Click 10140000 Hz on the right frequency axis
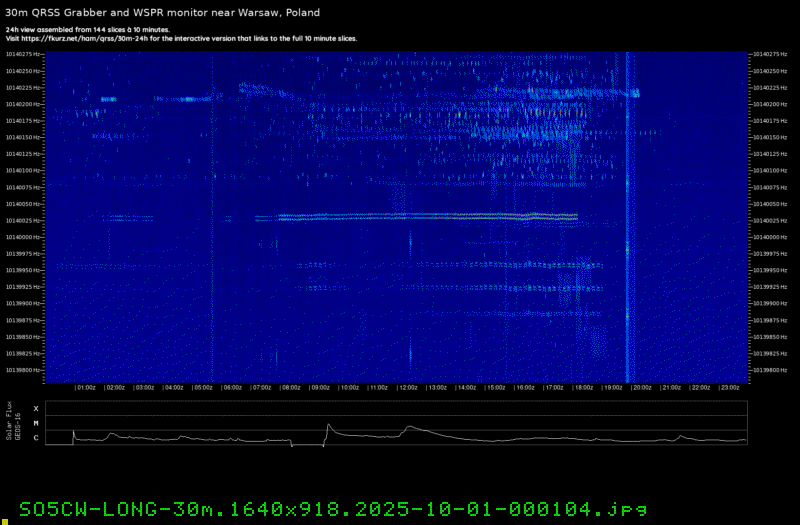This screenshot has width=800, height=525. (770, 237)
